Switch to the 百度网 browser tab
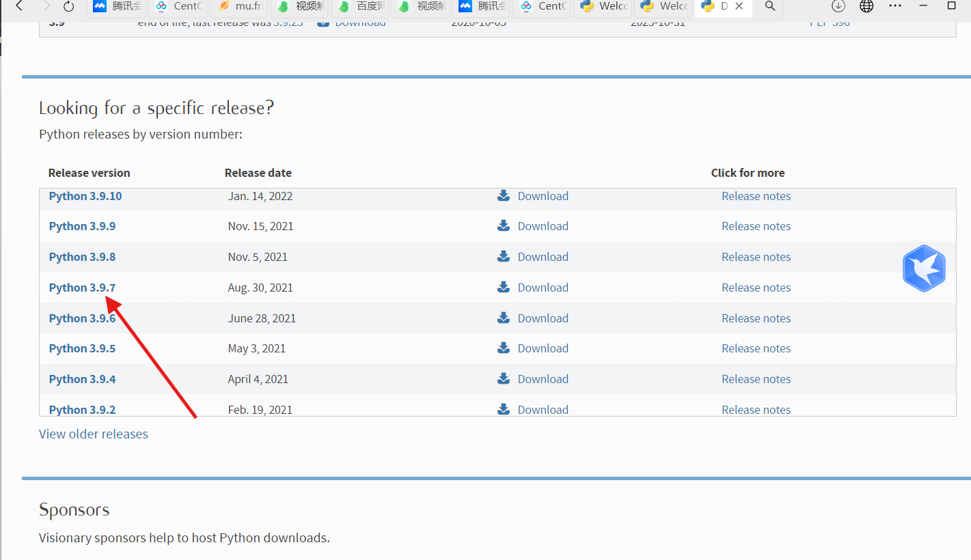This screenshot has height=560, width=971. click(x=361, y=6)
